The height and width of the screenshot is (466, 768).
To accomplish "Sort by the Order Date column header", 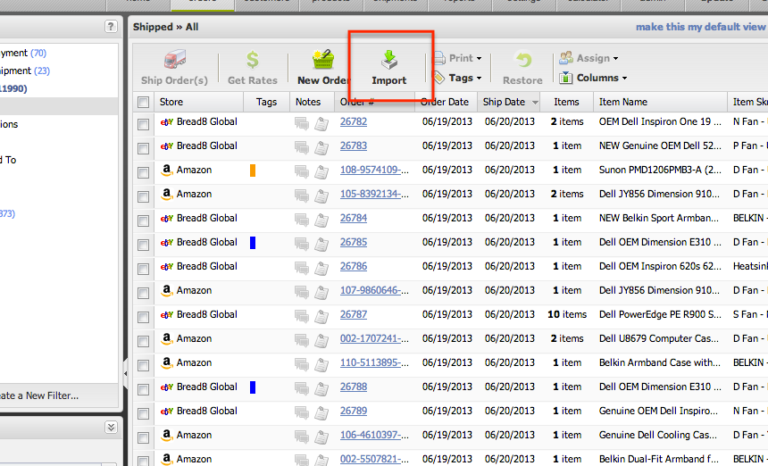I will coord(445,102).
